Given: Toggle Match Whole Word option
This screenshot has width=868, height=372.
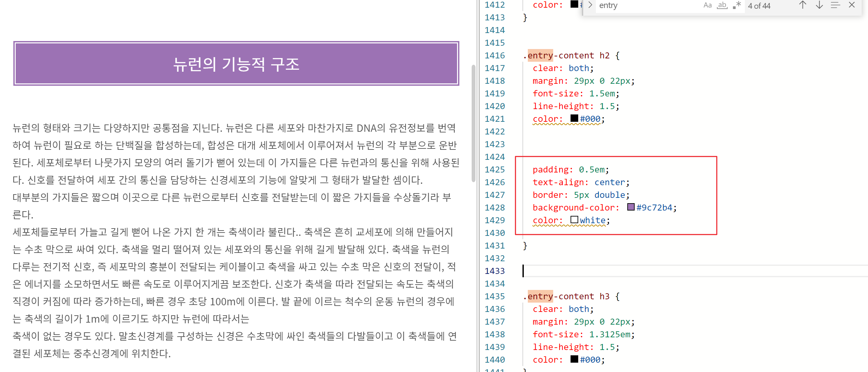Looking at the screenshot, I should click(722, 5).
